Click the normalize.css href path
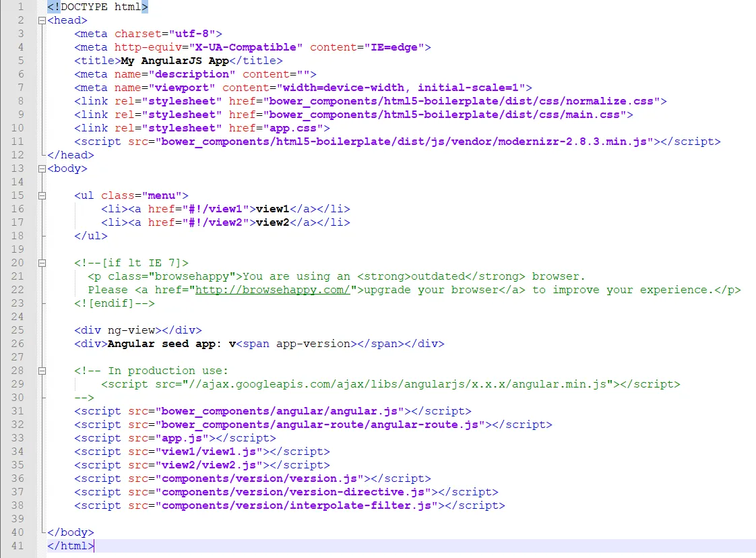 [461, 101]
